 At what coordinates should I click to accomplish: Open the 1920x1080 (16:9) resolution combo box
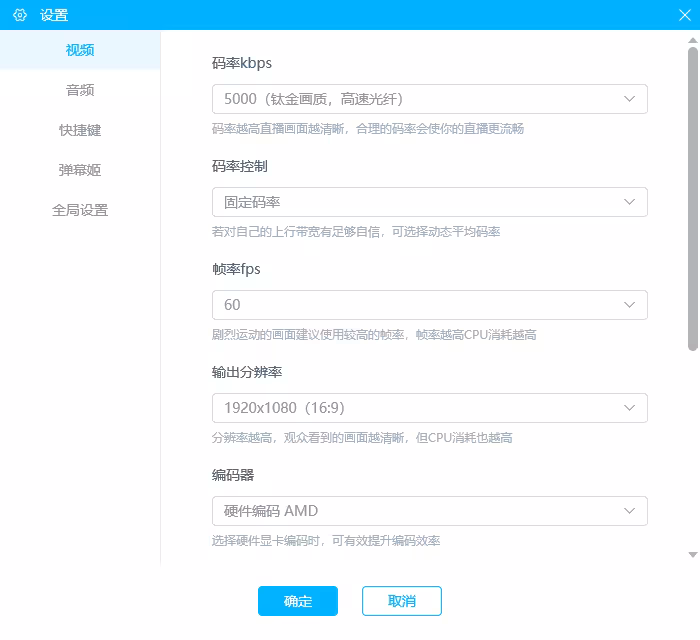[x=429, y=408]
